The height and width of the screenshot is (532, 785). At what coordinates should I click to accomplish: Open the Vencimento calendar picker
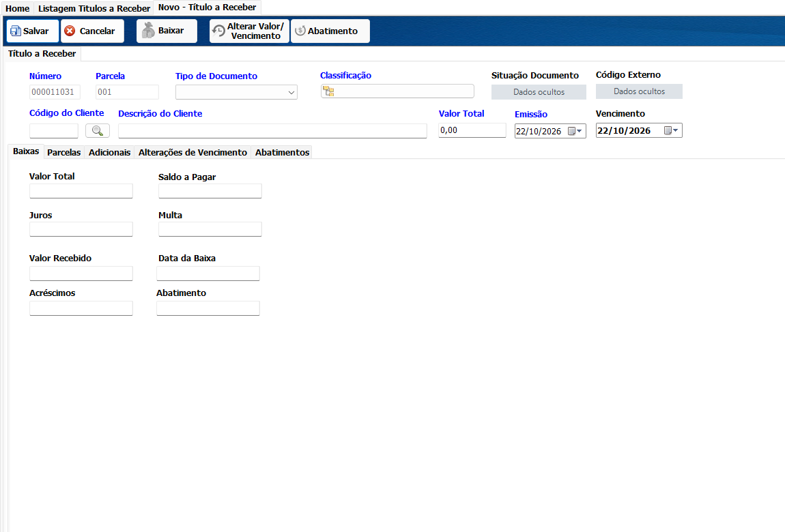[671, 130]
